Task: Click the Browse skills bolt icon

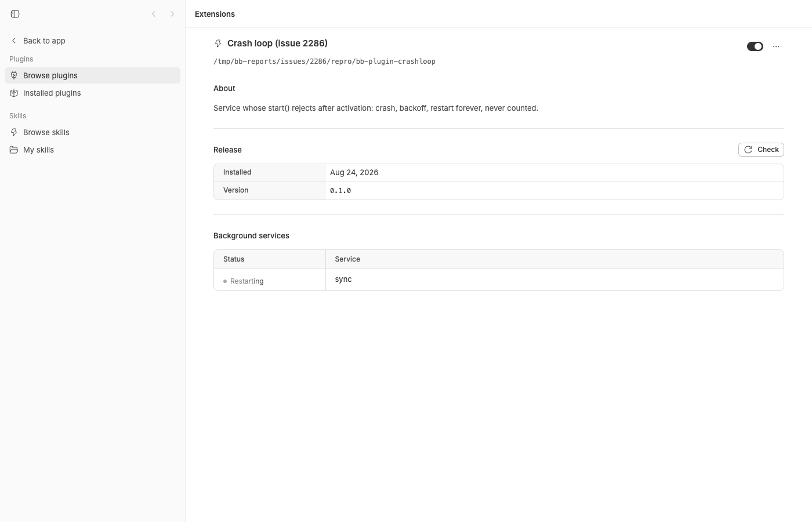Action: (14, 132)
